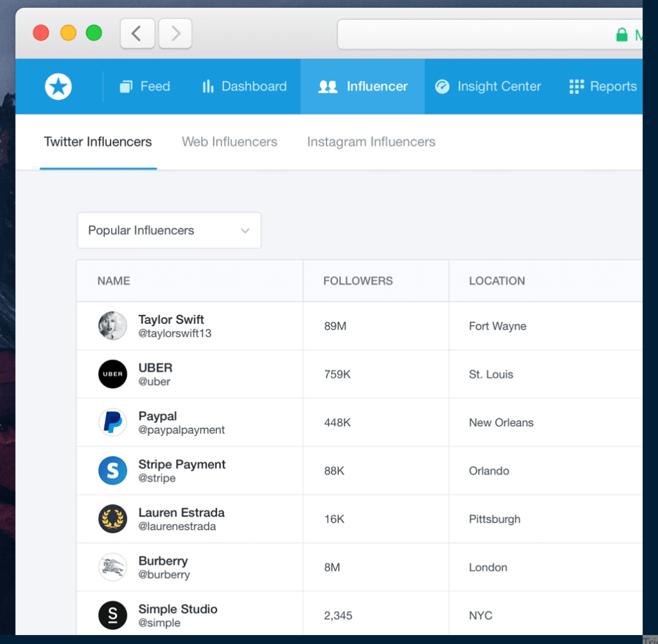Open Taylor Swift's profile avatar

pyautogui.click(x=112, y=326)
